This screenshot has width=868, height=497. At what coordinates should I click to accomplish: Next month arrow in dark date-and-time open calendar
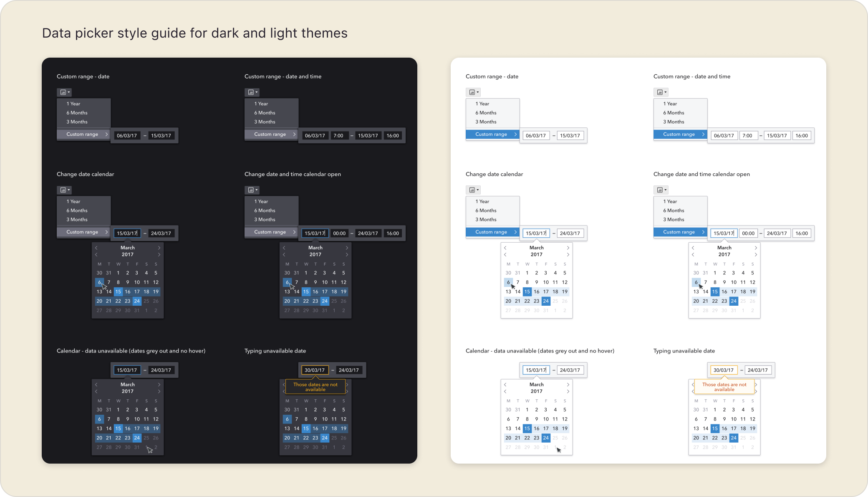click(x=347, y=248)
